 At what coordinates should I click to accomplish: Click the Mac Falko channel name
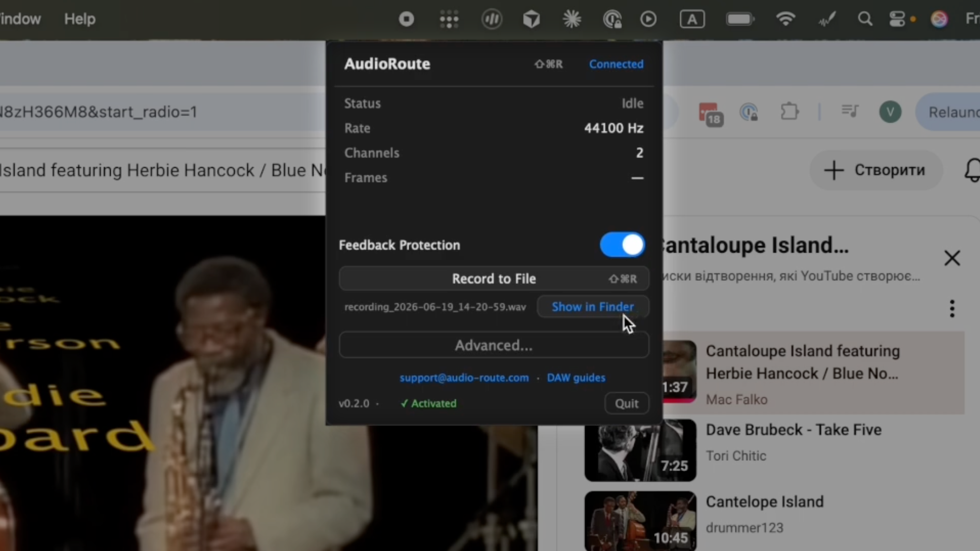tap(736, 400)
